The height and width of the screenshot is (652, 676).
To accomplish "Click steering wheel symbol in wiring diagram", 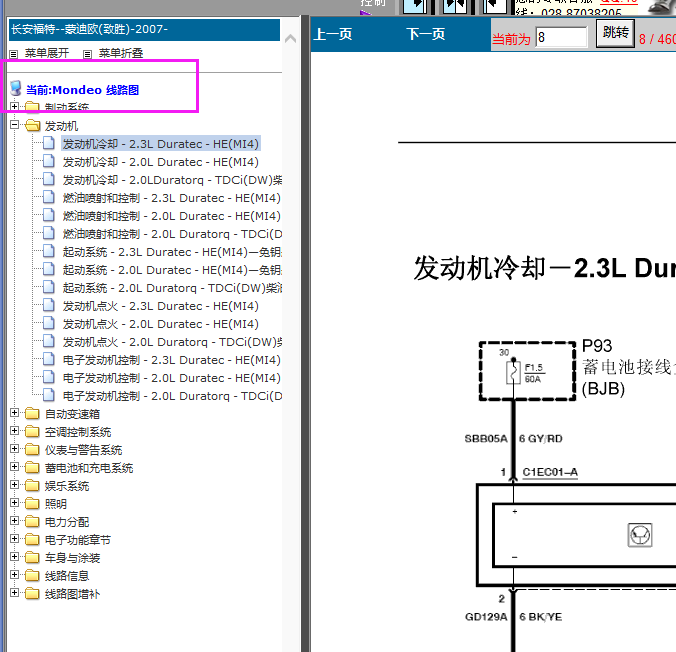I will pos(640,535).
